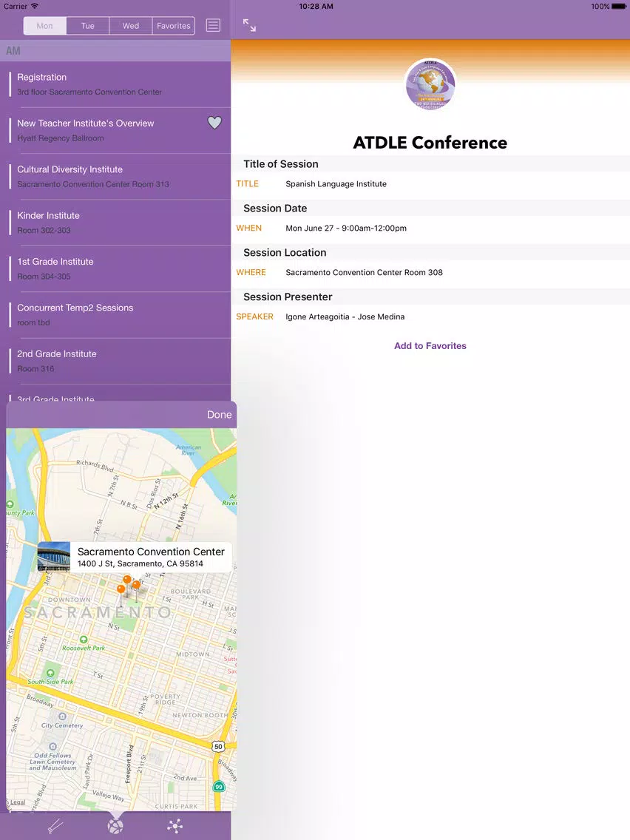Screen dimensions: 630x840
Task: Tap the ATDLE Conference heading
Action: click(430, 143)
